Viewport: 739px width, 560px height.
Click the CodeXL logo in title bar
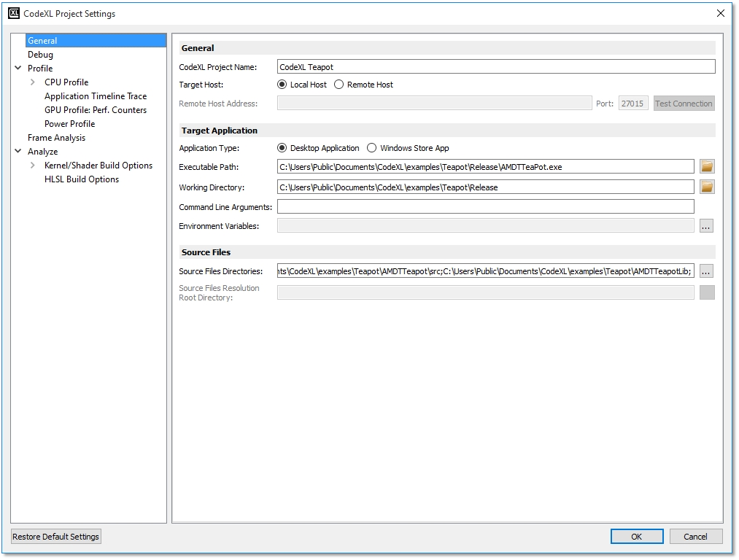pos(14,13)
